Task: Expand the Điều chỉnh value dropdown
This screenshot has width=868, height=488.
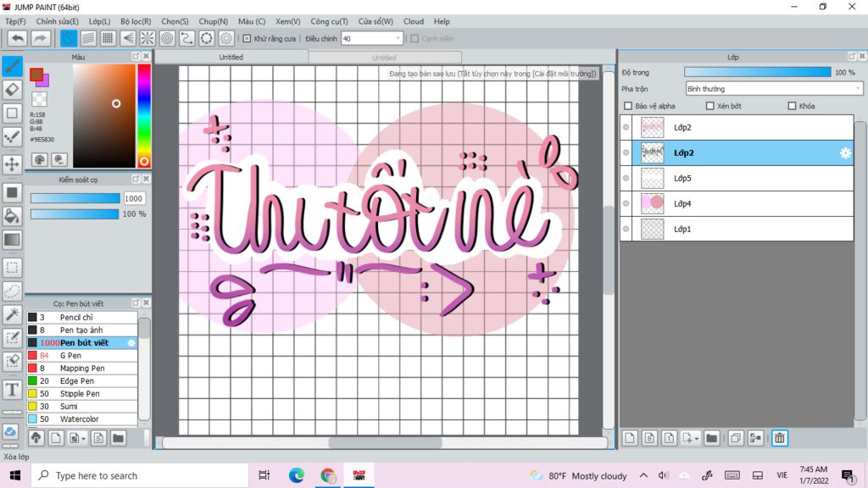Action: 398,38
